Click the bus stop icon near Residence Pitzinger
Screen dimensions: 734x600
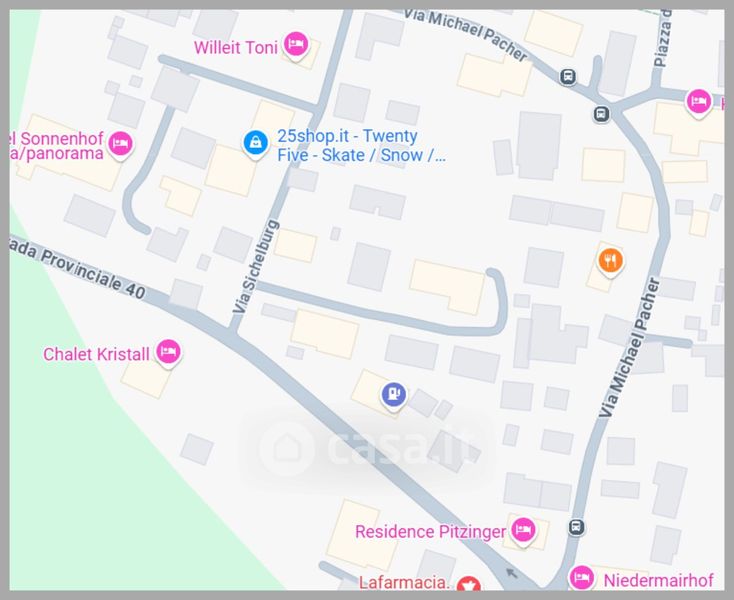coord(576,527)
